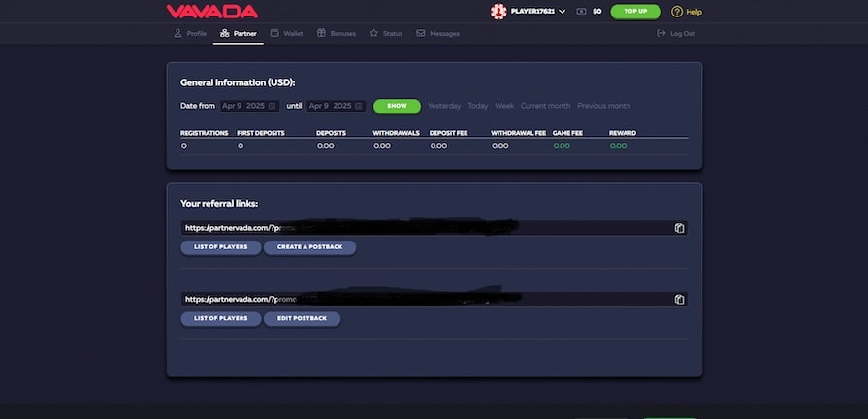Viewport: 868px width, 419px height.
Task: Click the Bonuses gift icon
Action: click(x=321, y=33)
